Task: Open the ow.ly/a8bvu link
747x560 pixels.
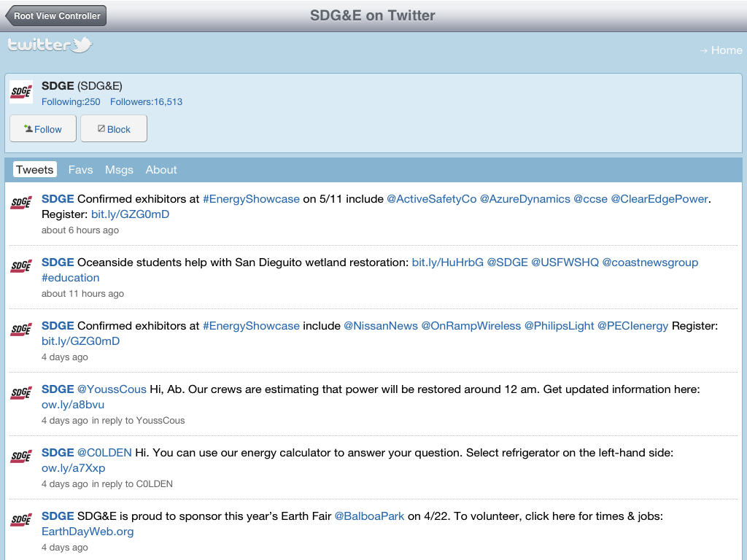Action: [73, 404]
